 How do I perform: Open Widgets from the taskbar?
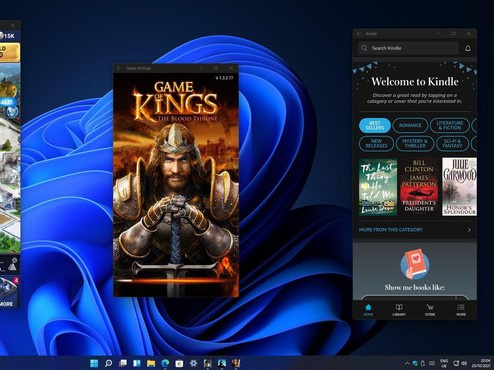tap(137, 363)
